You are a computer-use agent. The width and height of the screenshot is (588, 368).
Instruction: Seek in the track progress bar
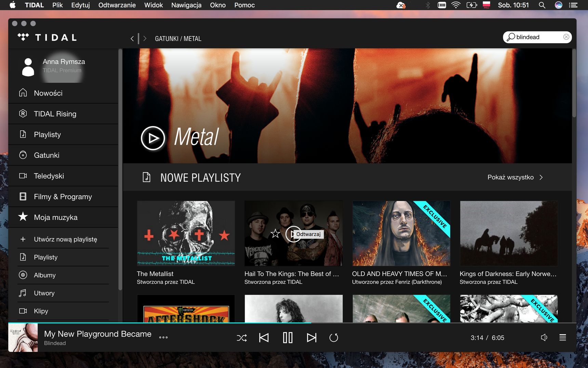[292, 322]
